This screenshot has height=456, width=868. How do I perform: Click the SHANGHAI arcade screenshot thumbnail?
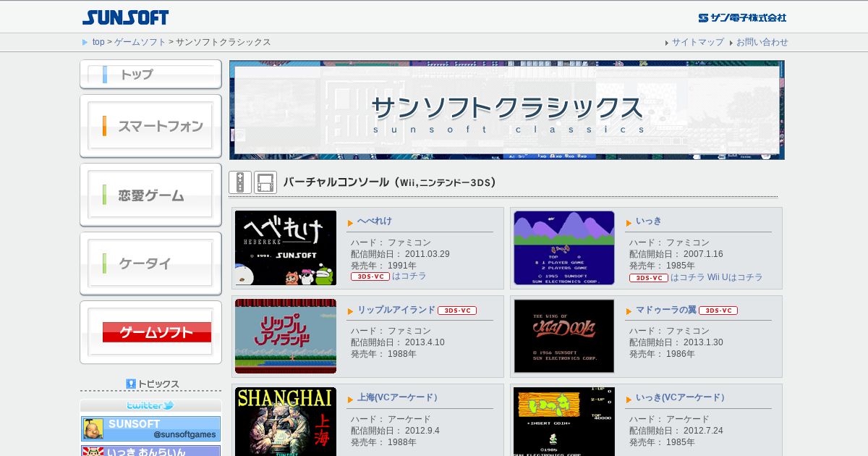[286, 421]
